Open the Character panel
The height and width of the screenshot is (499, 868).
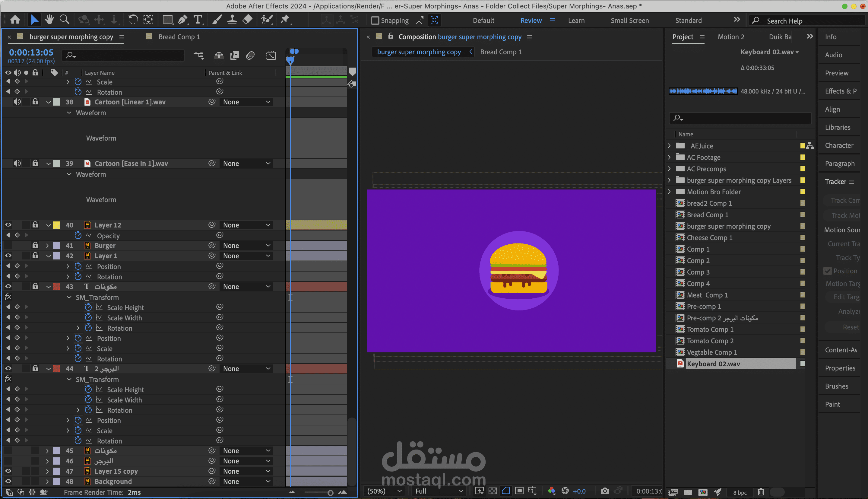(839, 145)
